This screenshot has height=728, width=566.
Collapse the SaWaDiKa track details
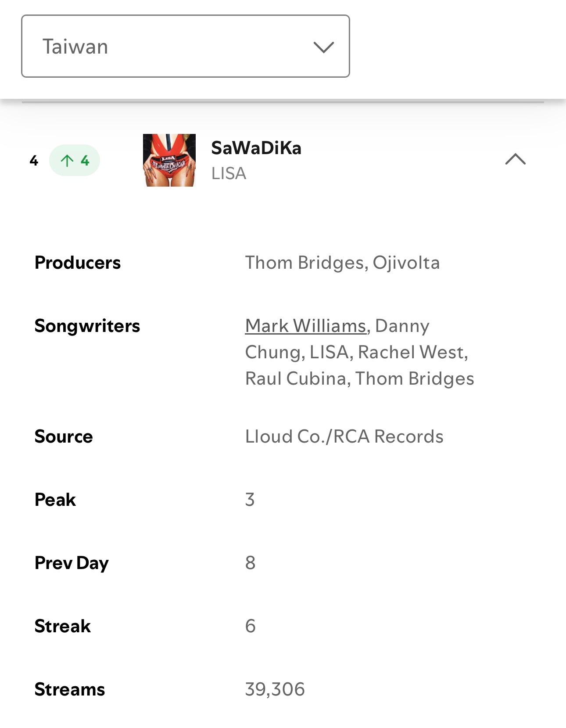[515, 159]
